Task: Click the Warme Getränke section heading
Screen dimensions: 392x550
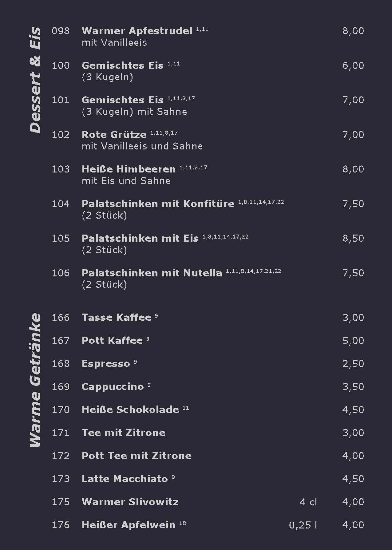Action: pos(35,380)
